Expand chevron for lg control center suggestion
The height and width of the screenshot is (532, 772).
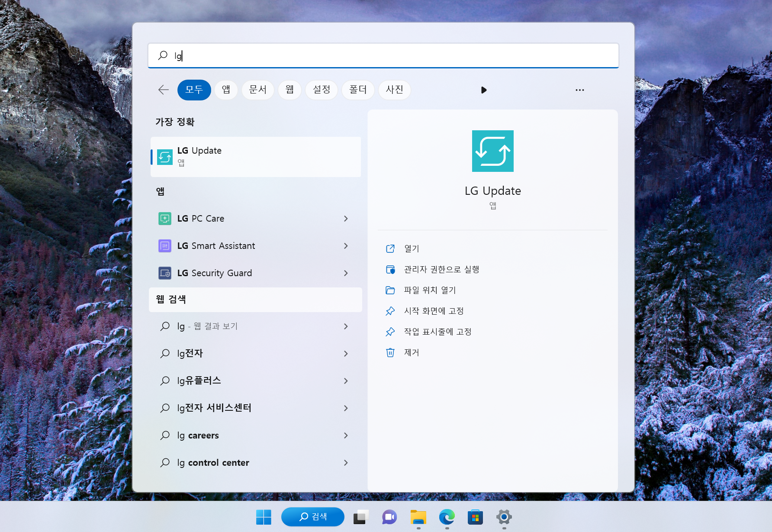click(346, 463)
